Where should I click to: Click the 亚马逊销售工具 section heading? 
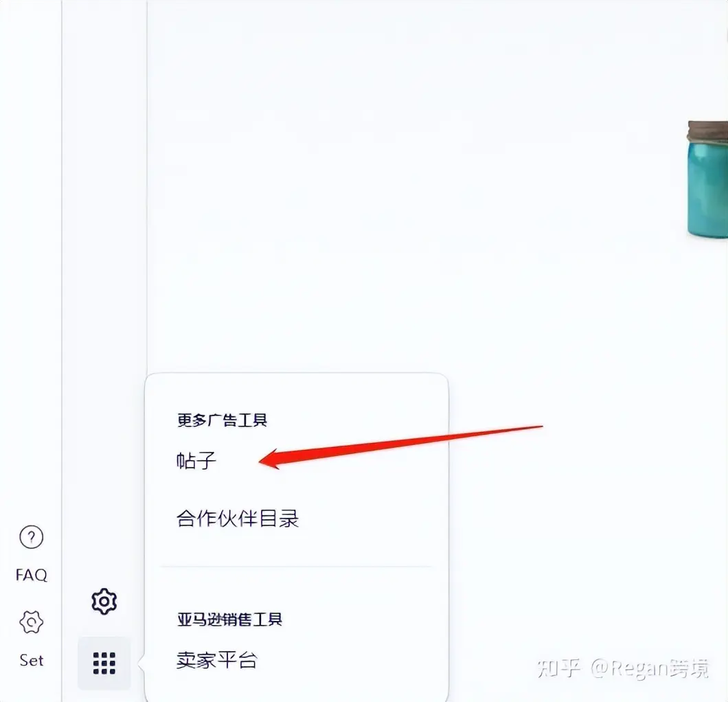point(229,619)
